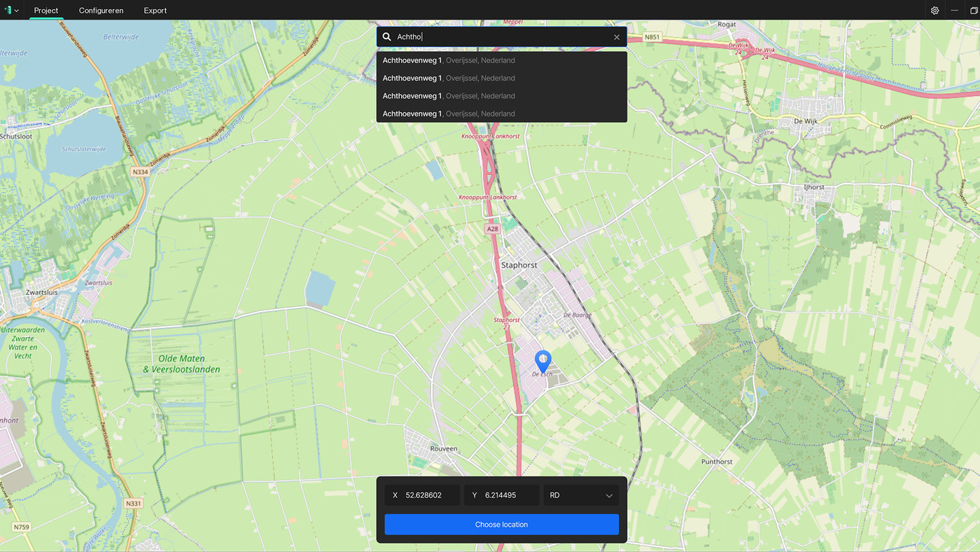Open the Configureren tab
The height and width of the screenshot is (552, 980).
coord(101,11)
